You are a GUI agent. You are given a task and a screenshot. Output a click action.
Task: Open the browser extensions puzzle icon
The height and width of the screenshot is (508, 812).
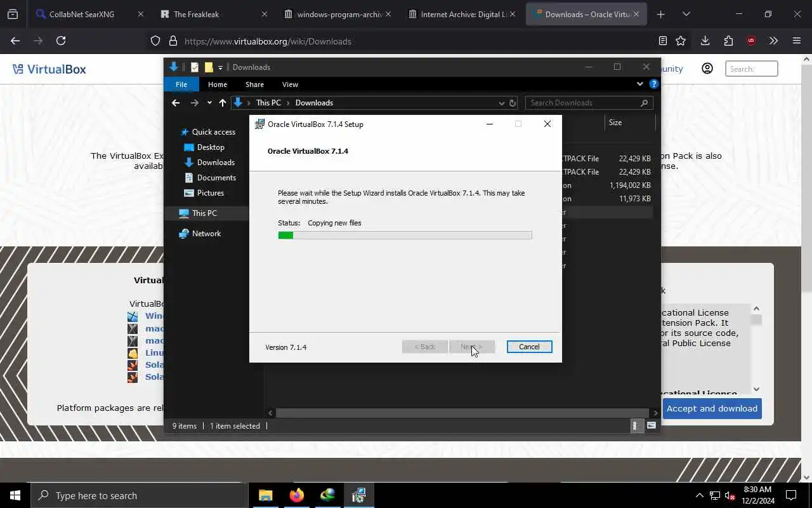pyautogui.click(x=728, y=41)
